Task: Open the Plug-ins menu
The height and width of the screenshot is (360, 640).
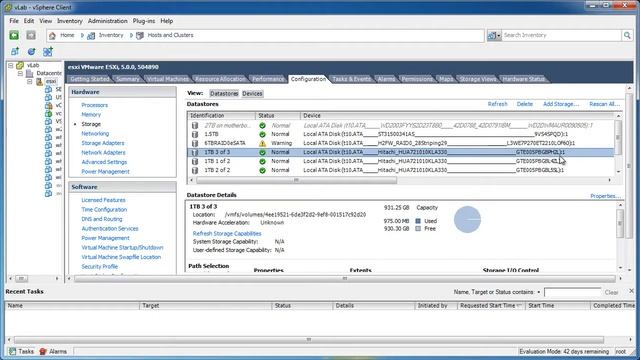Action: point(144,21)
